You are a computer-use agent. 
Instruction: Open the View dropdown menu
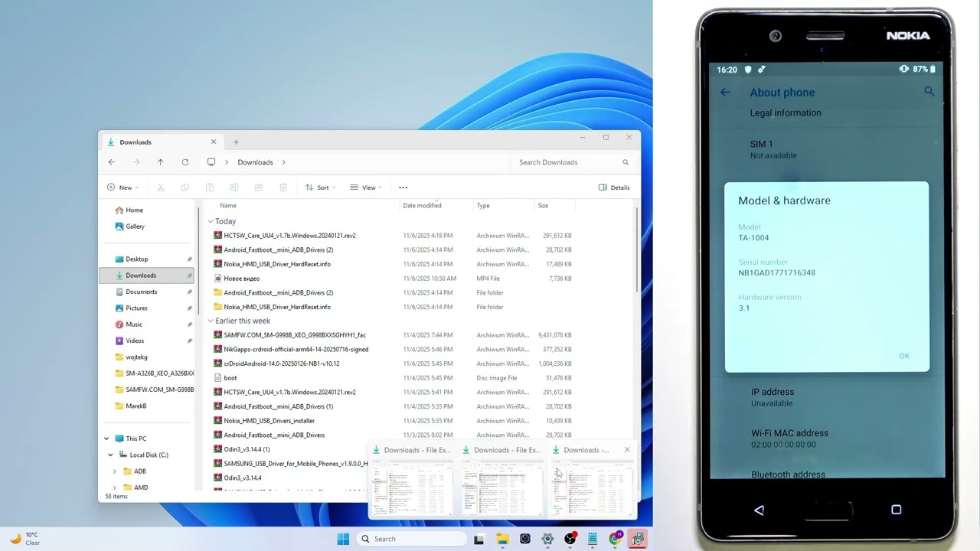click(366, 187)
